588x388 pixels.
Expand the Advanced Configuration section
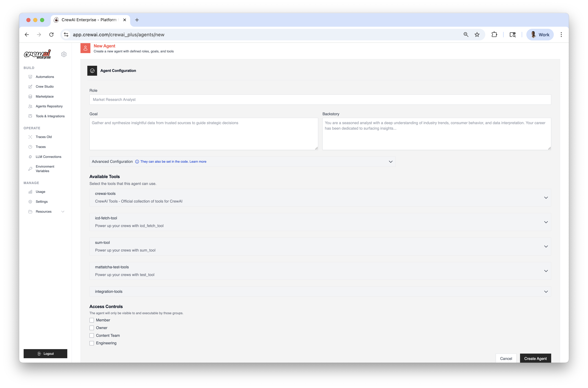pyautogui.click(x=391, y=162)
